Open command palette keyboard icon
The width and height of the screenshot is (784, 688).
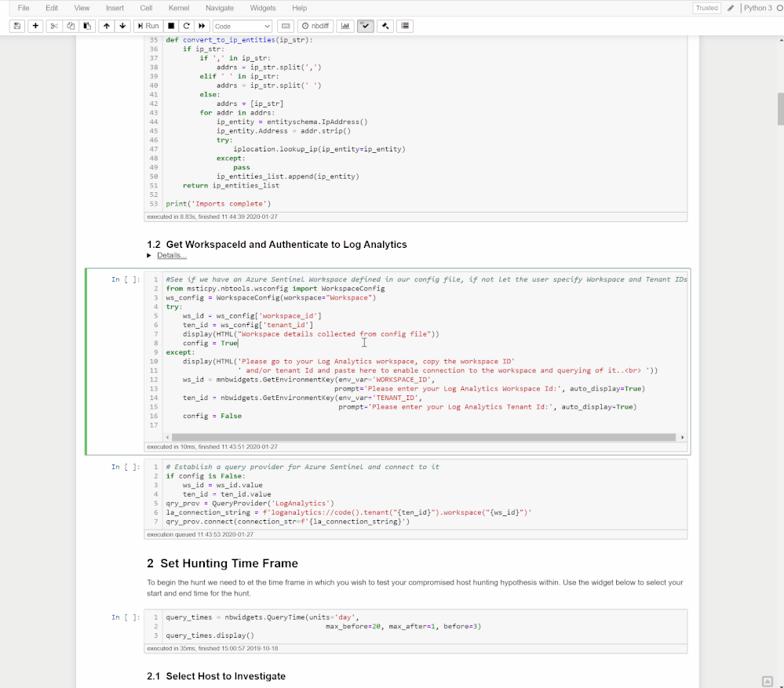point(286,26)
